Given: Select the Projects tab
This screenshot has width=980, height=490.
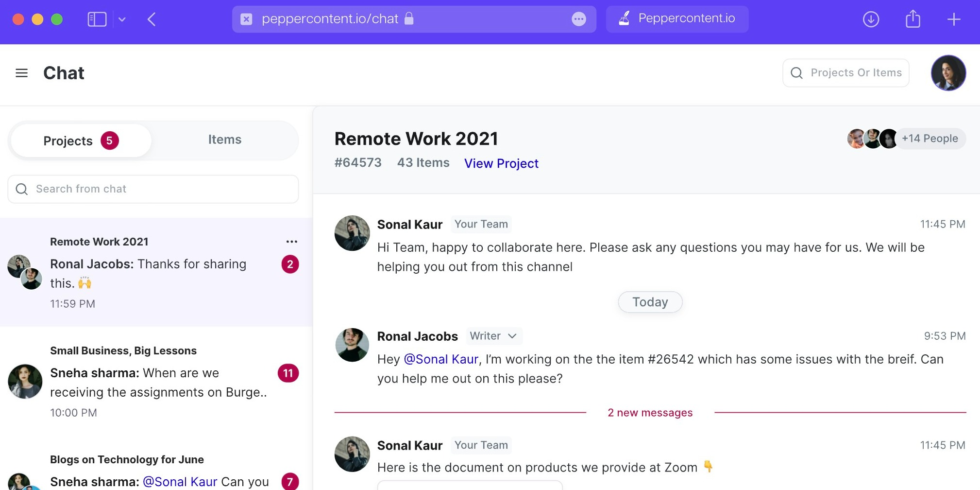Looking at the screenshot, I should point(81,140).
